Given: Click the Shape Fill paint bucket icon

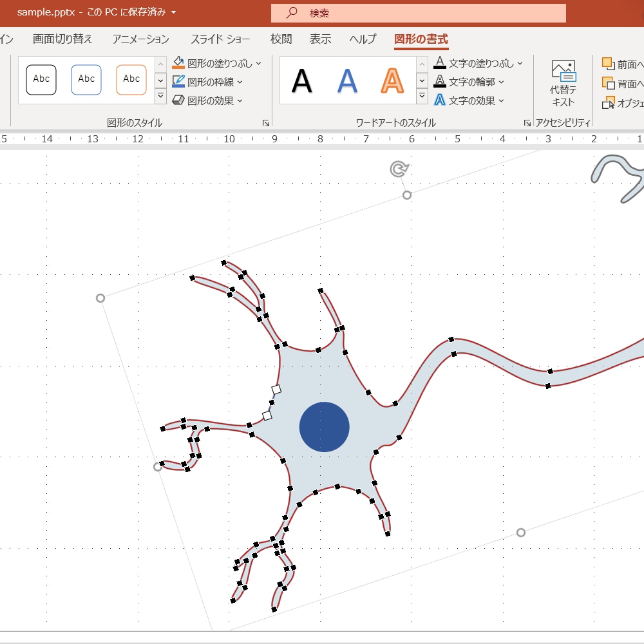Looking at the screenshot, I should (178, 63).
